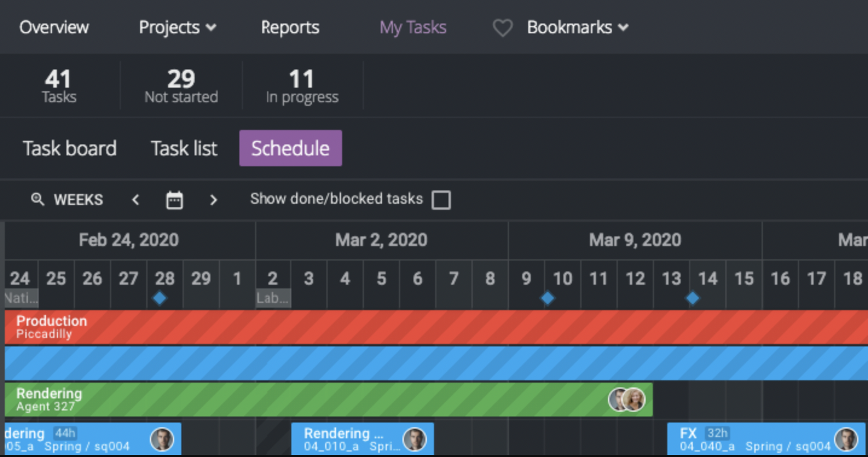Click assignee avatars on Rendering Agent 327 bar

click(x=627, y=400)
